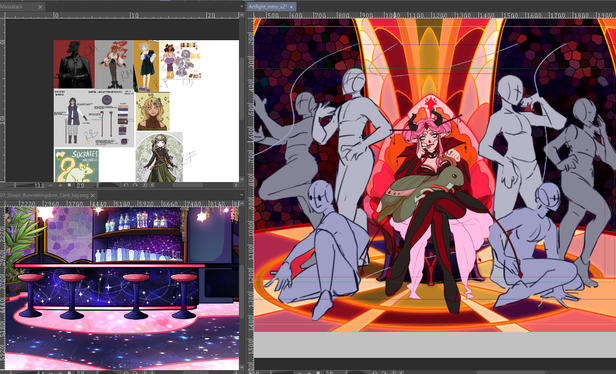This screenshot has height=374, width=616.
Task: Zoom in on the Massatack canvas
Action: pos(60,185)
